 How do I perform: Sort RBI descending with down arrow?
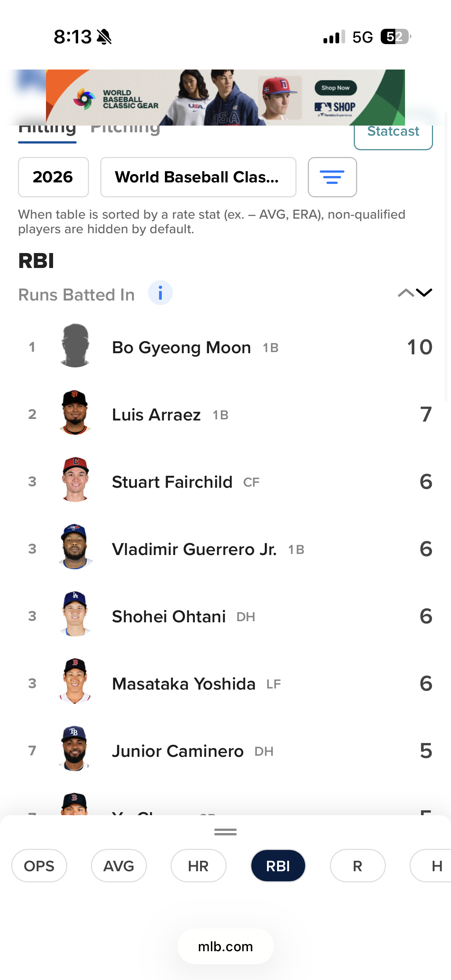[x=424, y=293]
